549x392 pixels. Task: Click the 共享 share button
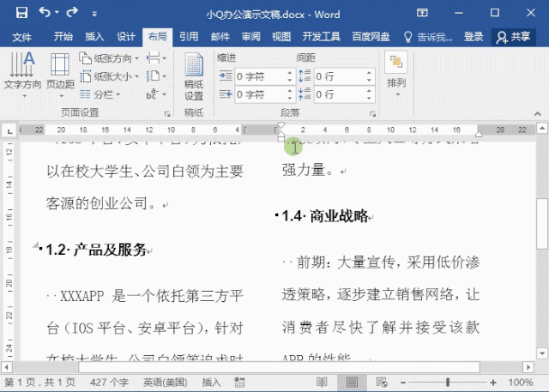click(x=514, y=37)
